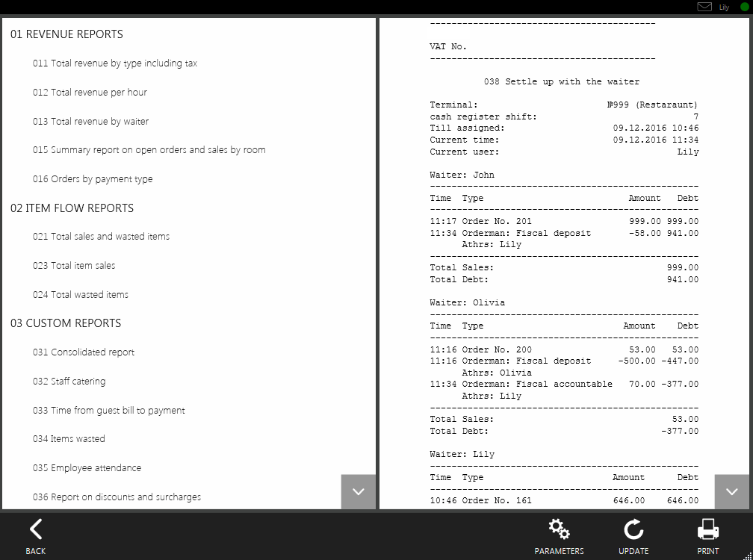The height and width of the screenshot is (560, 753).
Task: Click the green status indicator
Action: tap(744, 7)
